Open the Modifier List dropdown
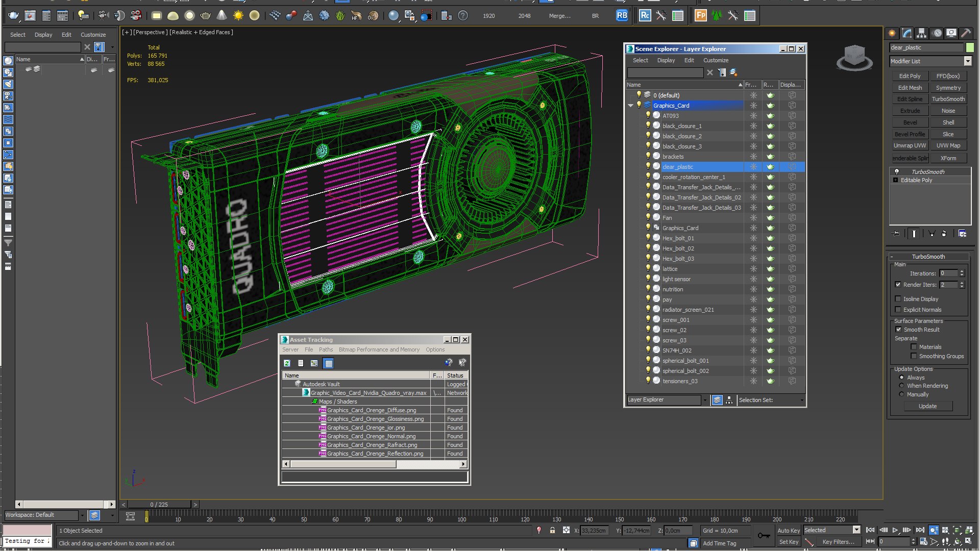This screenshot has height=551, width=980. (x=967, y=61)
